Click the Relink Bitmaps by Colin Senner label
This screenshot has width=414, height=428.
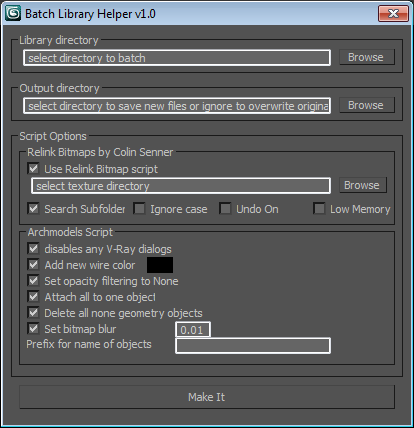[100, 152]
